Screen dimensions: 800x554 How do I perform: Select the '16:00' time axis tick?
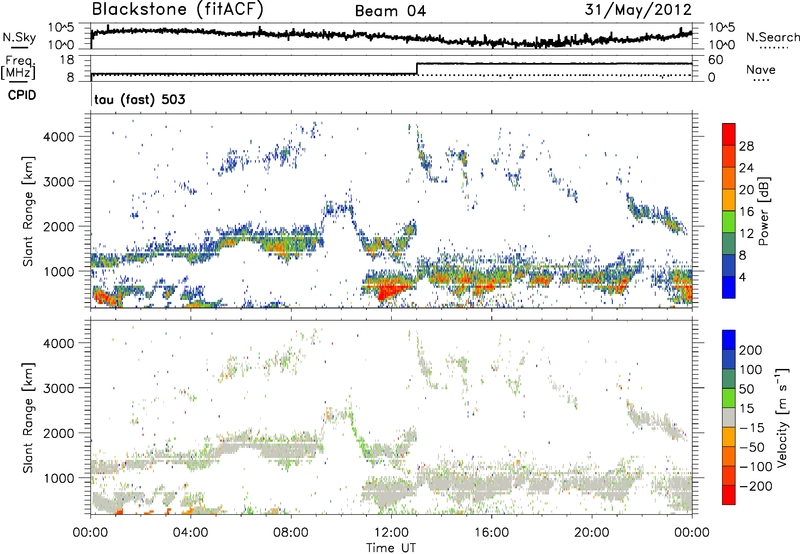[x=491, y=533]
